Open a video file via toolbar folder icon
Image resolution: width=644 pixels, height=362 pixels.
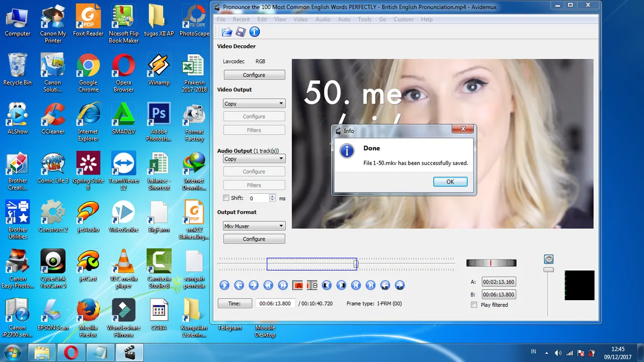coord(227,32)
